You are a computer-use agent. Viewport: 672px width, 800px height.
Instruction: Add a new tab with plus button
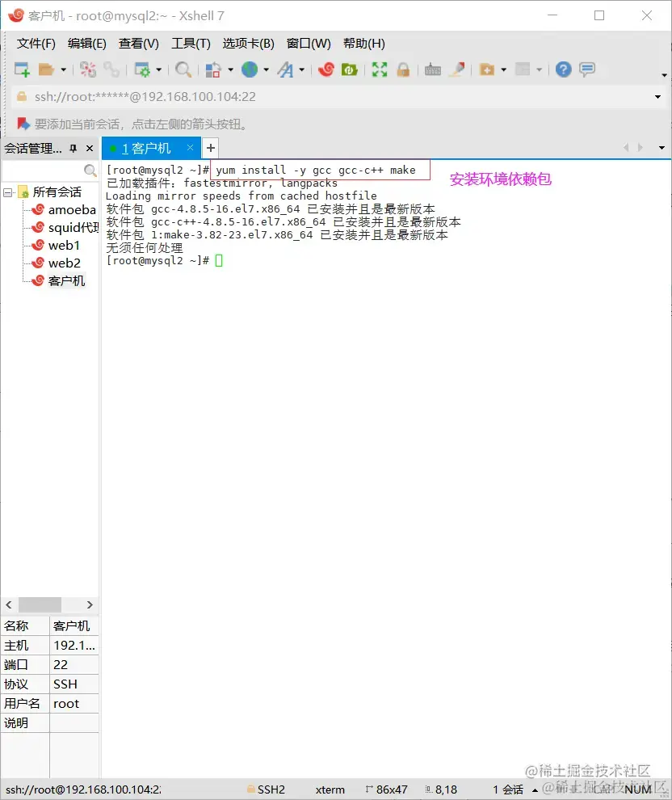click(211, 149)
